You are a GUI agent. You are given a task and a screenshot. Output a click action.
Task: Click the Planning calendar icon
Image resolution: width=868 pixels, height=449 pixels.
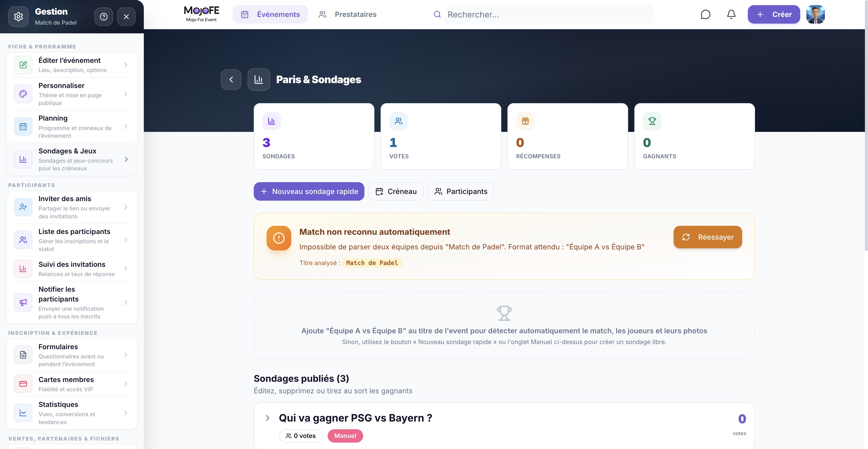click(x=23, y=126)
